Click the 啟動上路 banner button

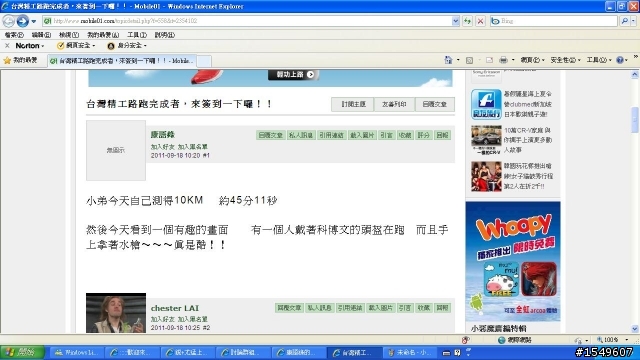[x=293, y=74]
